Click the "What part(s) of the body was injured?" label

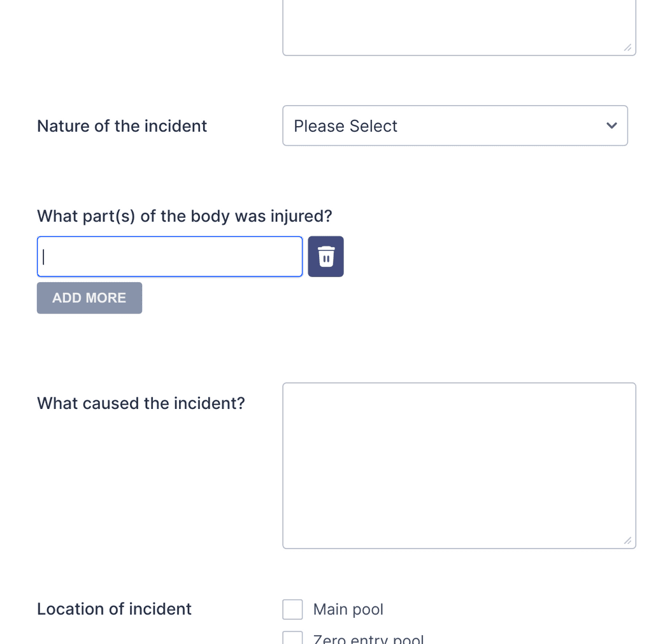185,217
